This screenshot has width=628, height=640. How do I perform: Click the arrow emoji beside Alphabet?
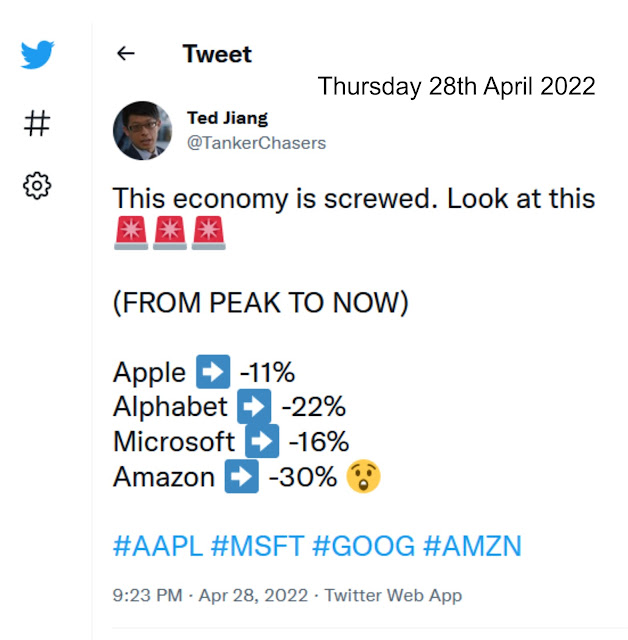[255, 408]
